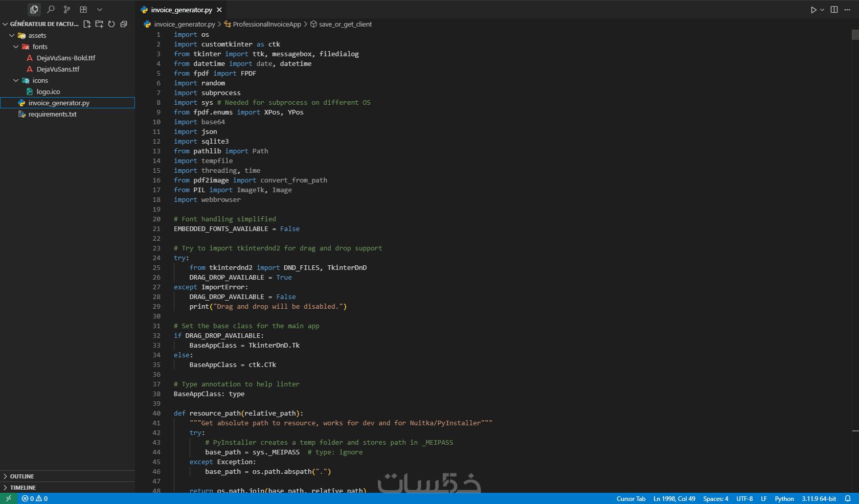Close the invoice_generator.py tab
859x504 pixels.
pos(219,10)
